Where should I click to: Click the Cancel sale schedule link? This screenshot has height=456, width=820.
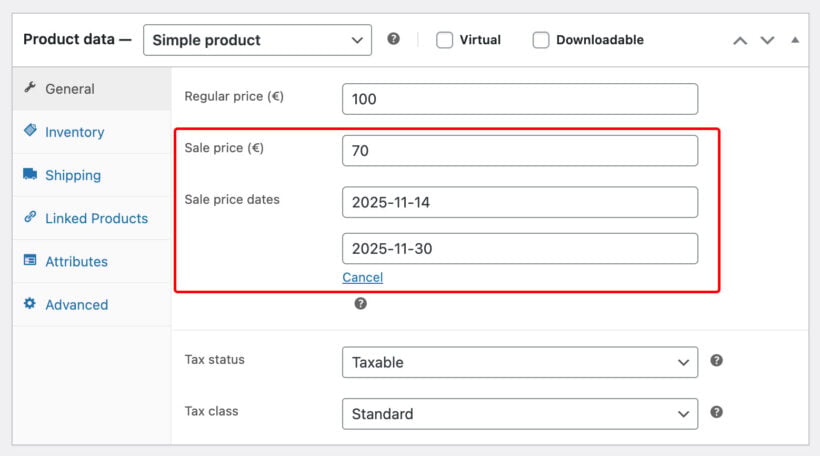tap(362, 277)
